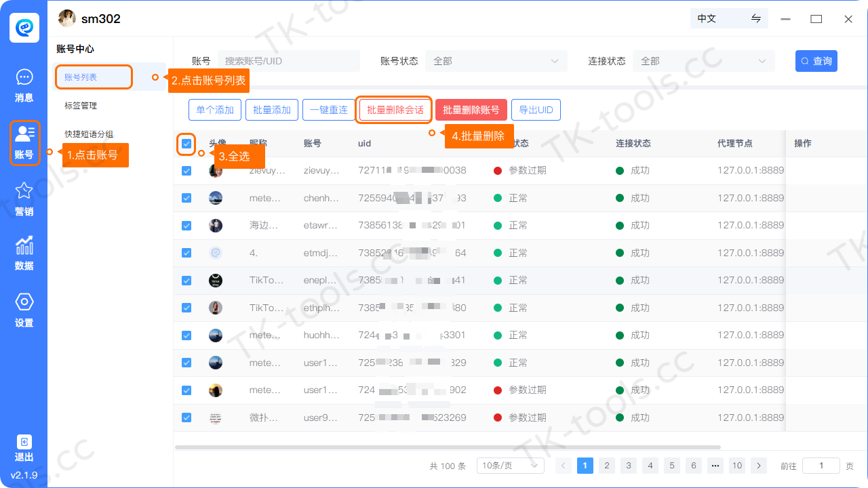Go to previous page arrow

click(x=564, y=466)
